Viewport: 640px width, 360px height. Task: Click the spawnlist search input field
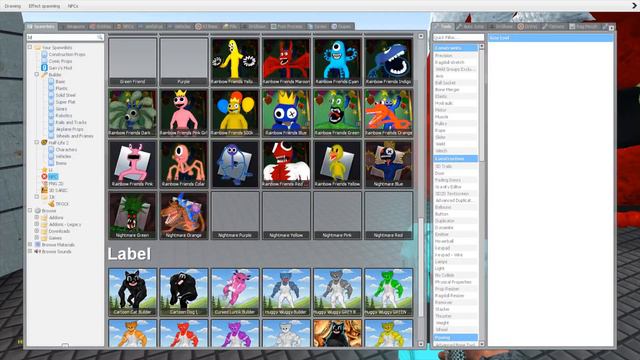coord(65,37)
